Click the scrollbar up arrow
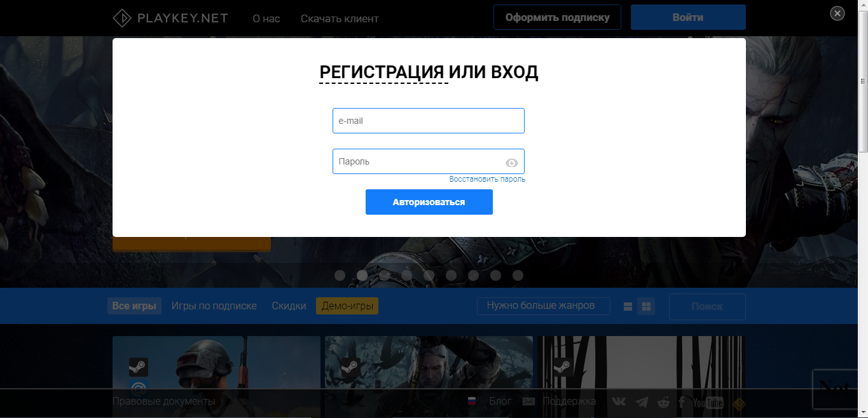Screen dimensions: 868x418 [x=863, y=4]
